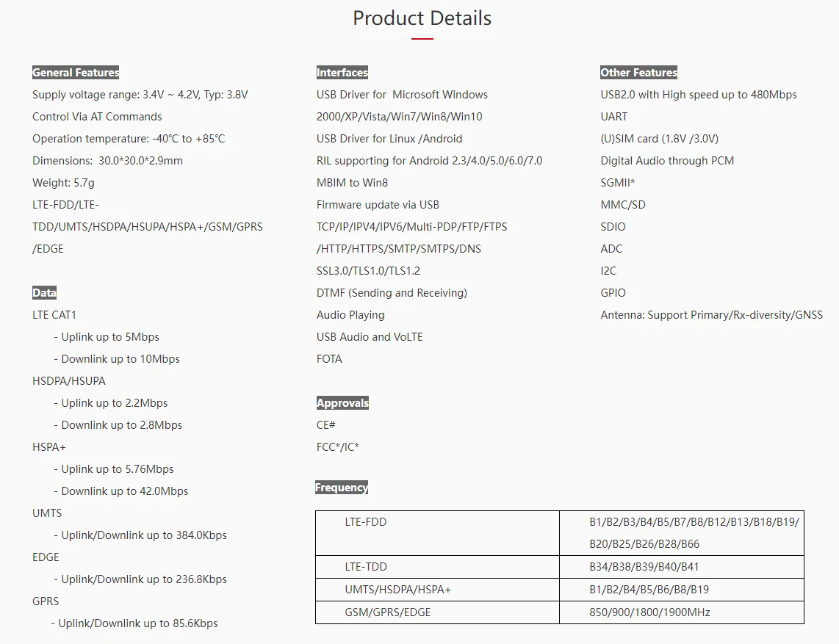839x644 pixels.
Task: Click the Data section heading
Action: point(44,293)
